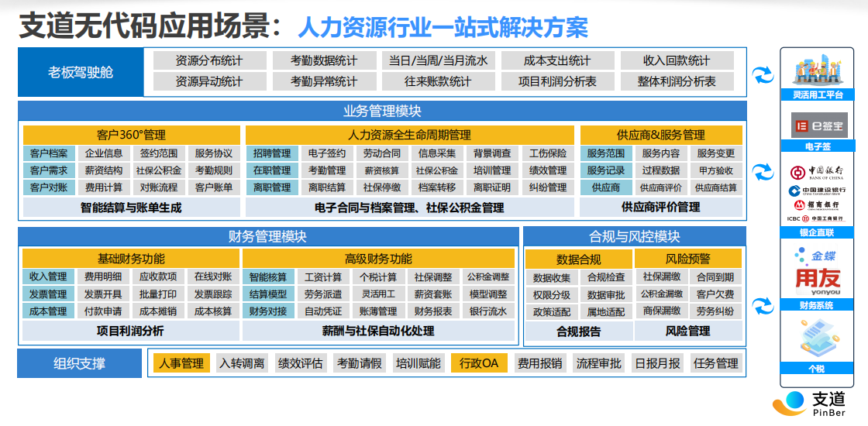Click the sync arrows beside 合规与风控模块
The image size is (868, 426).
click(763, 305)
